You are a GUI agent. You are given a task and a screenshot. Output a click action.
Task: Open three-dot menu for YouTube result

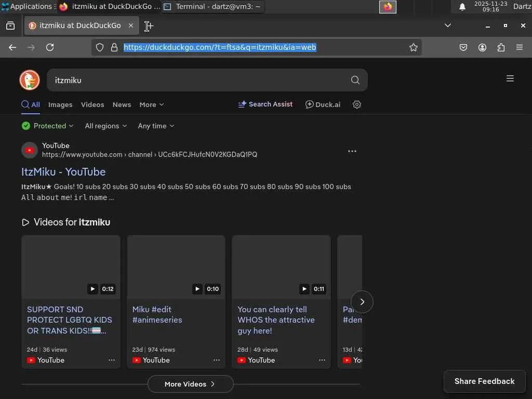click(x=352, y=151)
